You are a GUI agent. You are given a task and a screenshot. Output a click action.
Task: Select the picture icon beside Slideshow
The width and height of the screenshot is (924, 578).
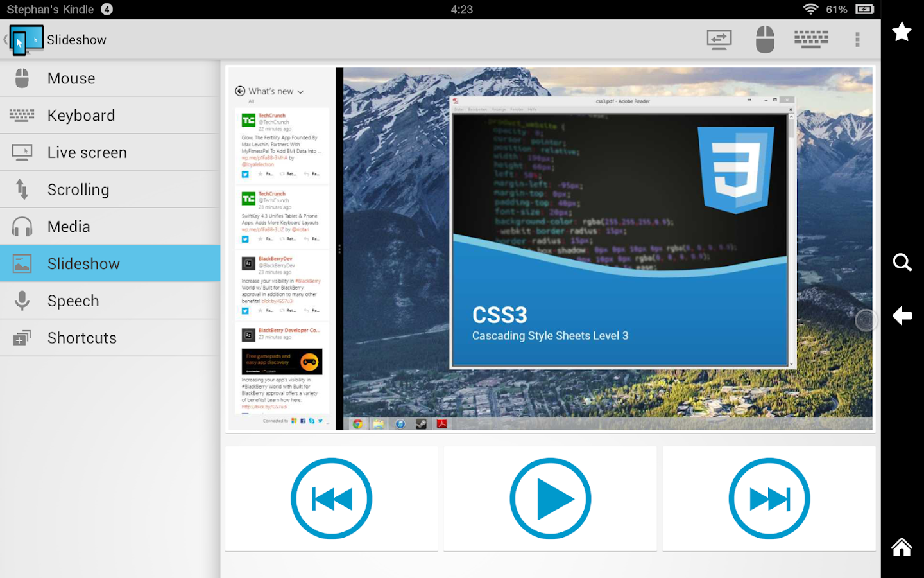tap(22, 263)
